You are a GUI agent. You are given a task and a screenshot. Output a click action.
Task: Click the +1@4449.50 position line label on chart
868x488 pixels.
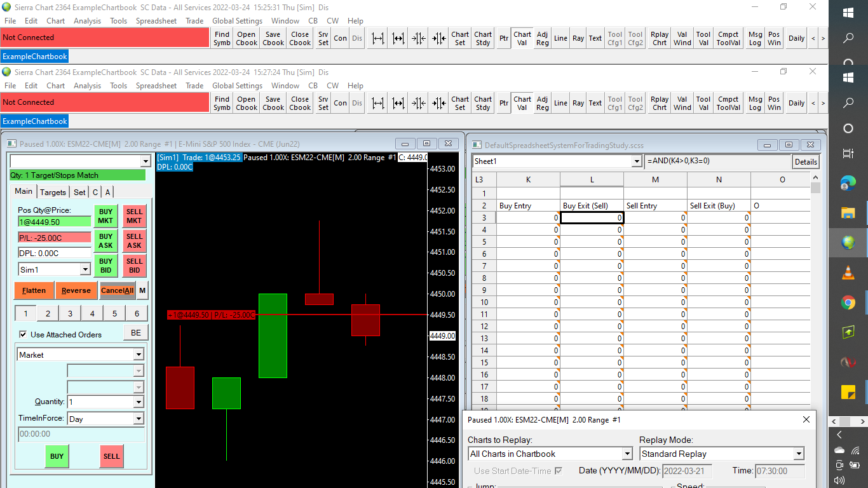(211, 315)
